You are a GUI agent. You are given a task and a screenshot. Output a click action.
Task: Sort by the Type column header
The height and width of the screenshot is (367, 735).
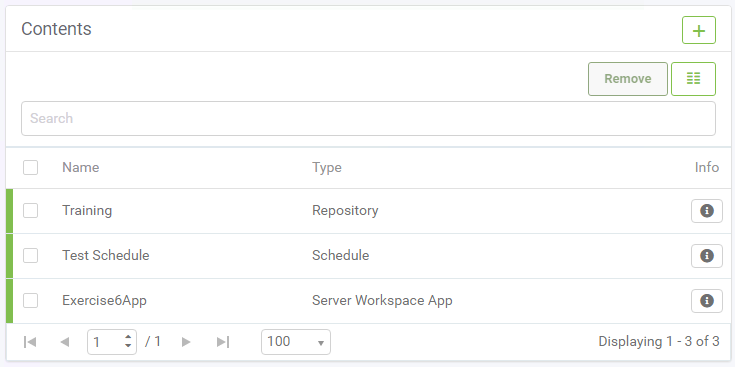[x=327, y=167]
